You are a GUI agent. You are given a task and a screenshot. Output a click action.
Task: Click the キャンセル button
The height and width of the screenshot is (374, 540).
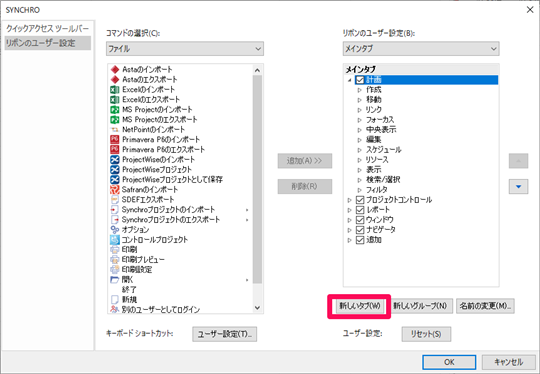[x=508, y=362]
